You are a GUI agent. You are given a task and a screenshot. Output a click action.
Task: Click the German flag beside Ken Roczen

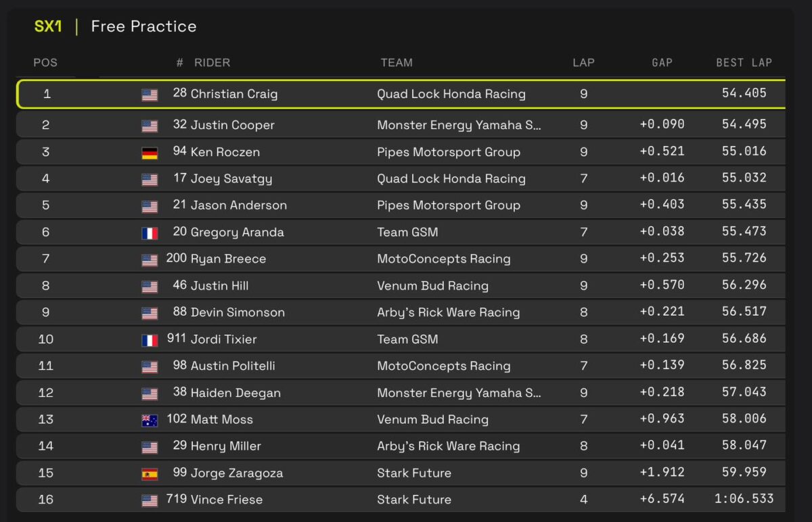(x=150, y=153)
